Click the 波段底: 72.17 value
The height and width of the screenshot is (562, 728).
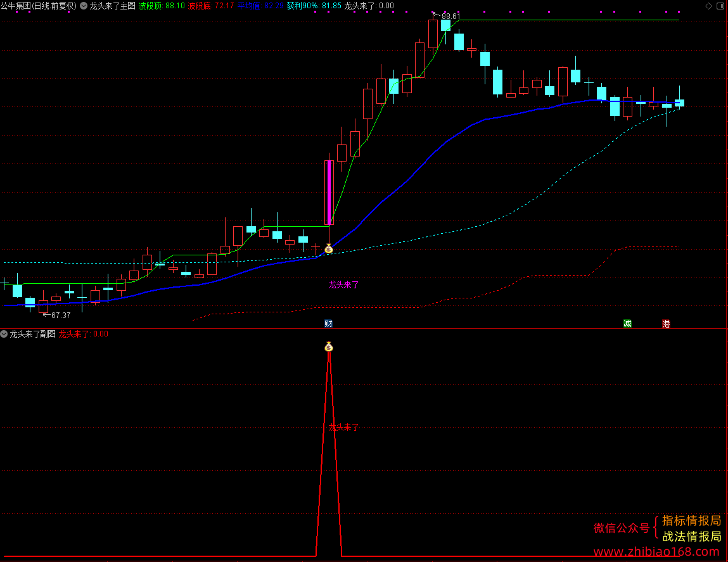211,6
